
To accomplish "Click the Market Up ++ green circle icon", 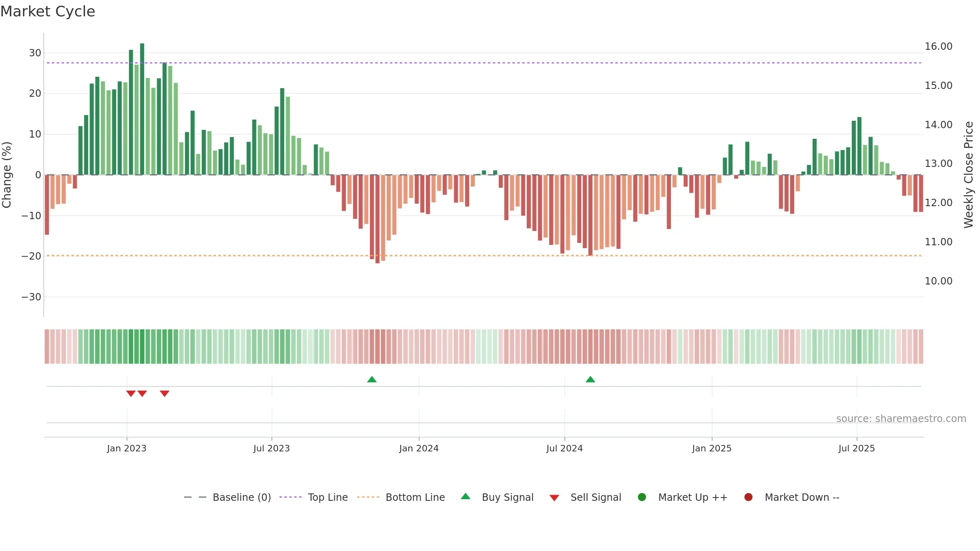I will pyautogui.click(x=642, y=497).
